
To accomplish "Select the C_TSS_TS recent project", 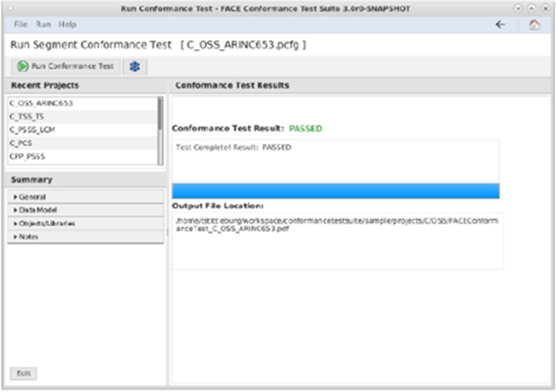I will pos(28,117).
